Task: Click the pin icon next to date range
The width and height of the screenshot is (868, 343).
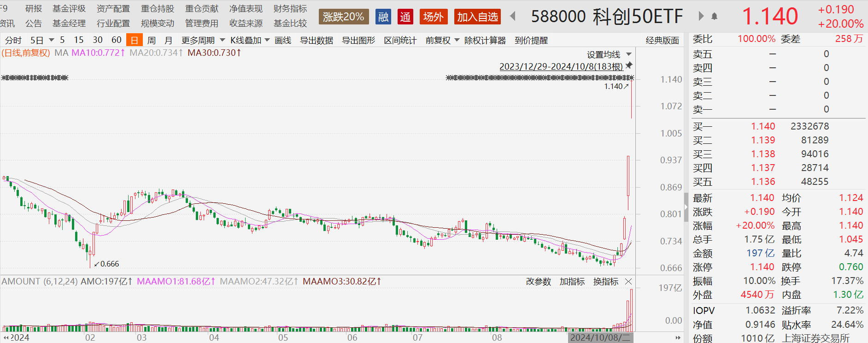Action: point(629,65)
